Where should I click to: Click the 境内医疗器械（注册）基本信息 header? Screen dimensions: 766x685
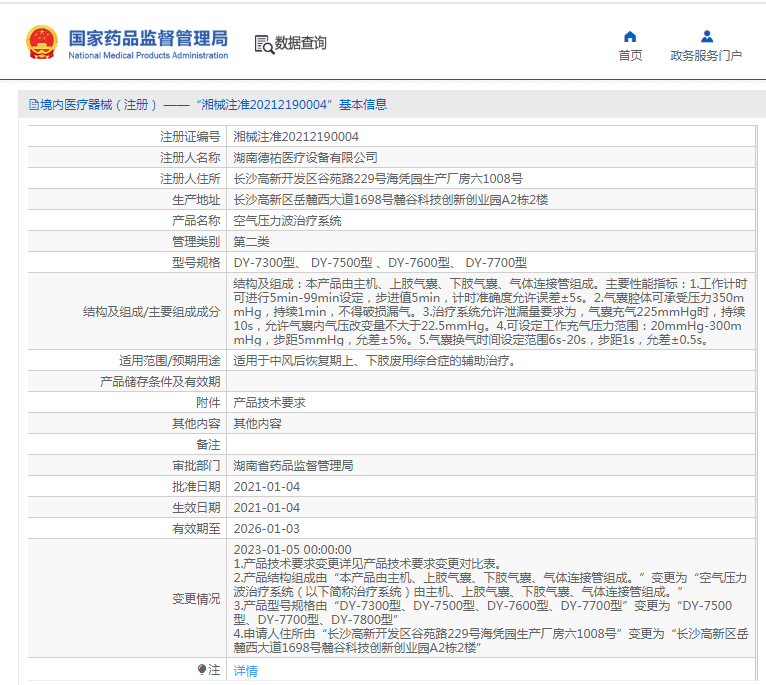[x=208, y=105]
